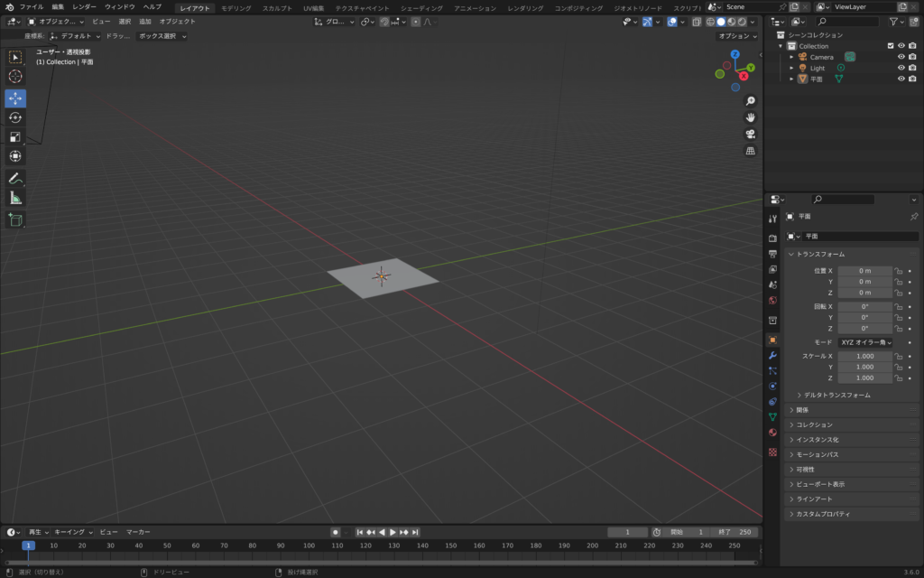
Task: Click the outliner filter funnel button
Action: click(893, 22)
